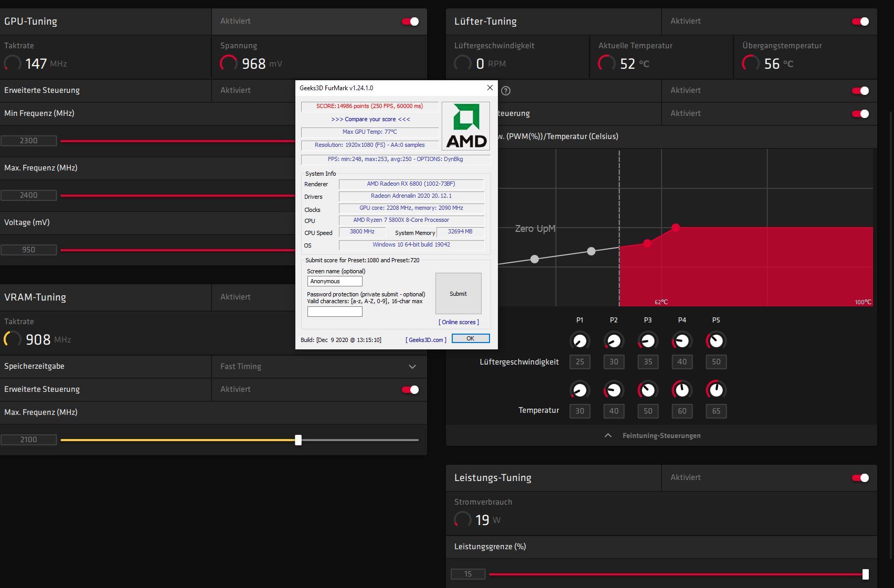Image resolution: width=894 pixels, height=588 pixels.
Task: Click the P3 Temperatur box showing 50
Action: tap(648, 411)
